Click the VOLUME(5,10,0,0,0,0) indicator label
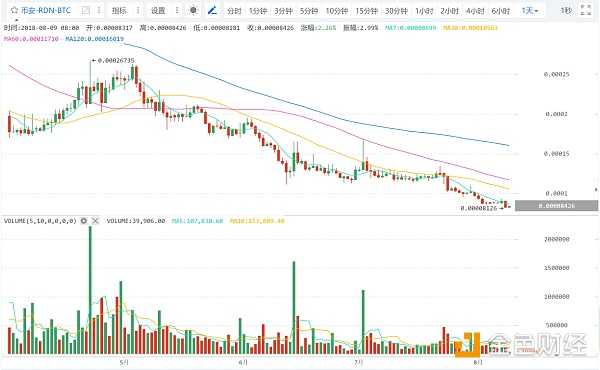 click(x=40, y=221)
